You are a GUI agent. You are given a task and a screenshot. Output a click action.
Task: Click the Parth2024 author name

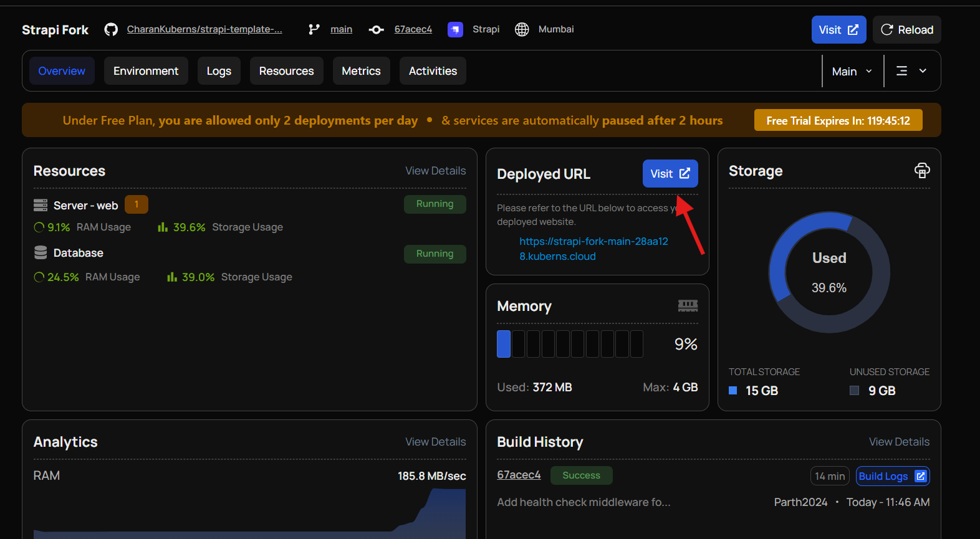tap(800, 502)
